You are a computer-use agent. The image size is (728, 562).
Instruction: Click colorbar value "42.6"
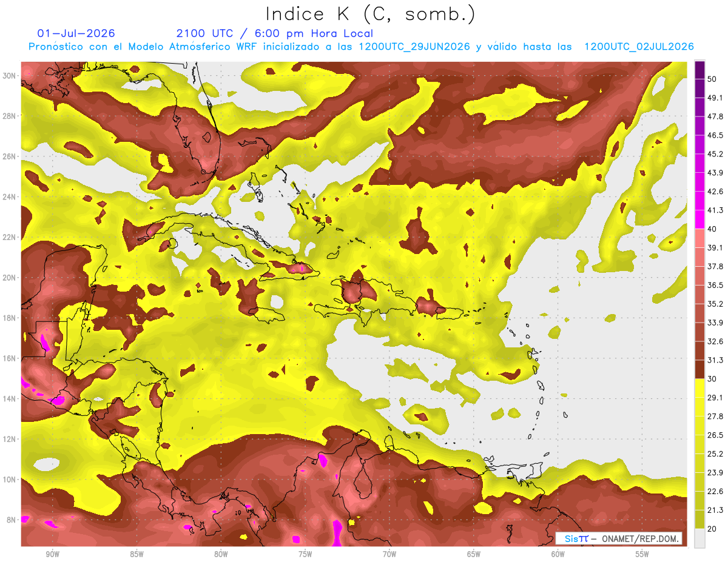point(715,192)
